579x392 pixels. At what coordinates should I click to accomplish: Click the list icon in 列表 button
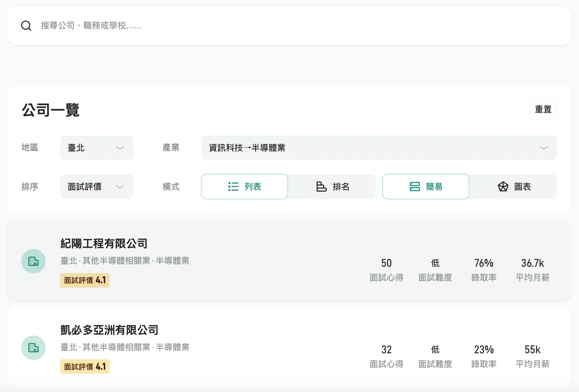(x=233, y=187)
